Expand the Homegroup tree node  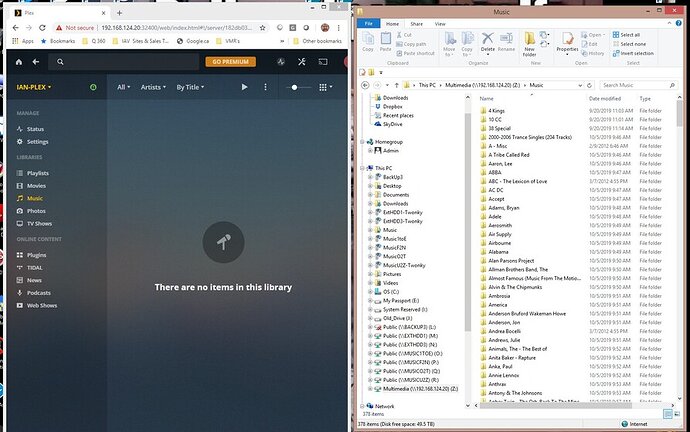tap(363, 142)
